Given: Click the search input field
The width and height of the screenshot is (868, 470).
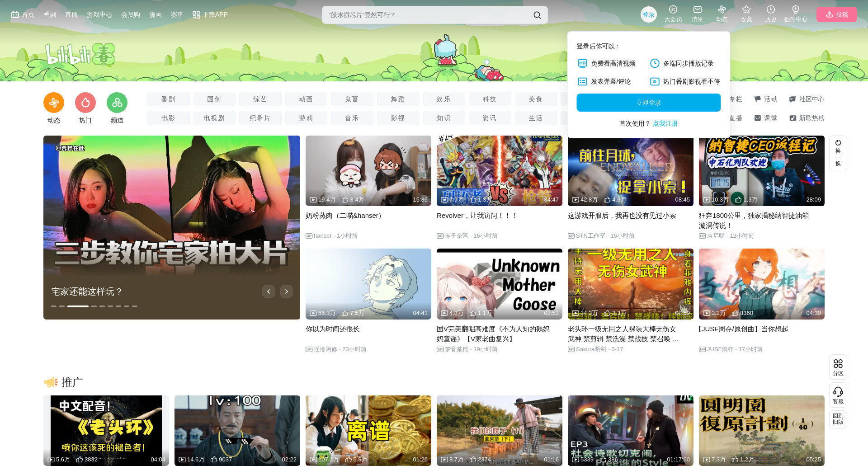Looking at the screenshot, I should point(427,15).
